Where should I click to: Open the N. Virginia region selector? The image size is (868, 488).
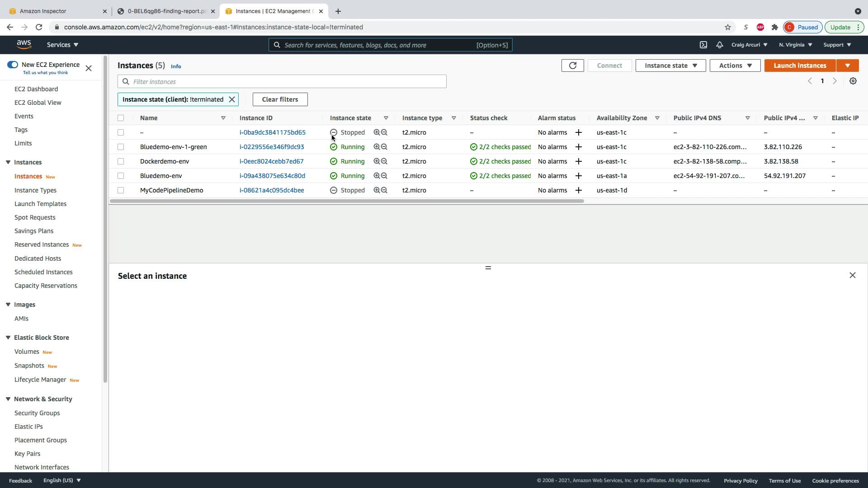pyautogui.click(x=795, y=45)
